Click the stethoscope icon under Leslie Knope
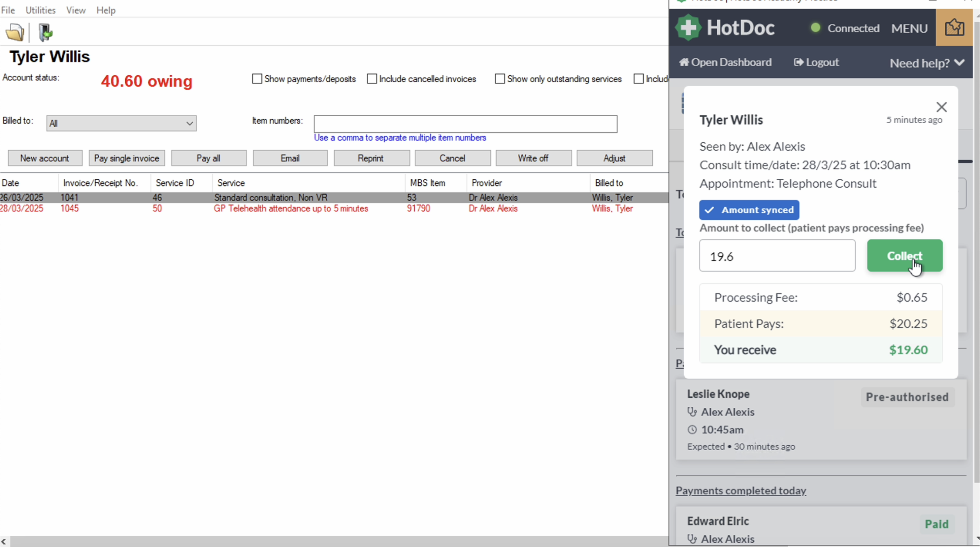The image size is (980, 547). click(692, 412)
